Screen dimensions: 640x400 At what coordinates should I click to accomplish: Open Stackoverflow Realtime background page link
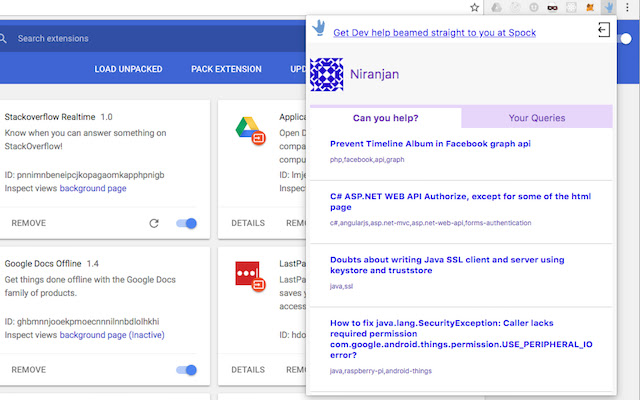[x=93, y=188]
